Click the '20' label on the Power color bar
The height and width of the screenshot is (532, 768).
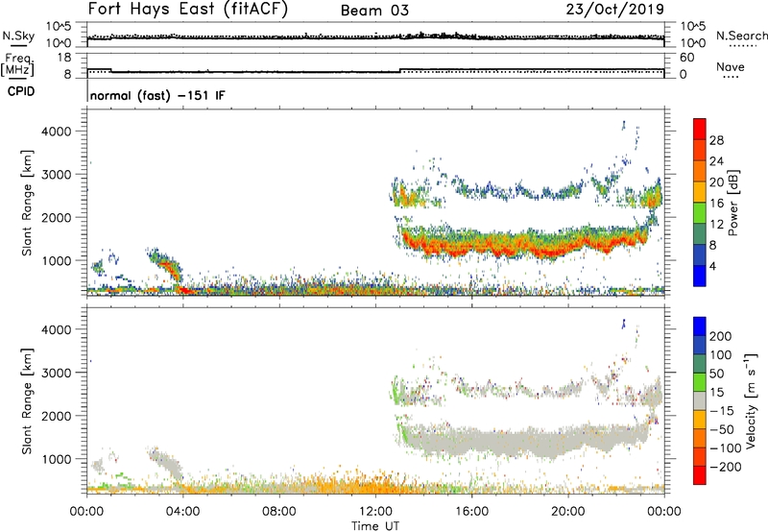(716, 182)
